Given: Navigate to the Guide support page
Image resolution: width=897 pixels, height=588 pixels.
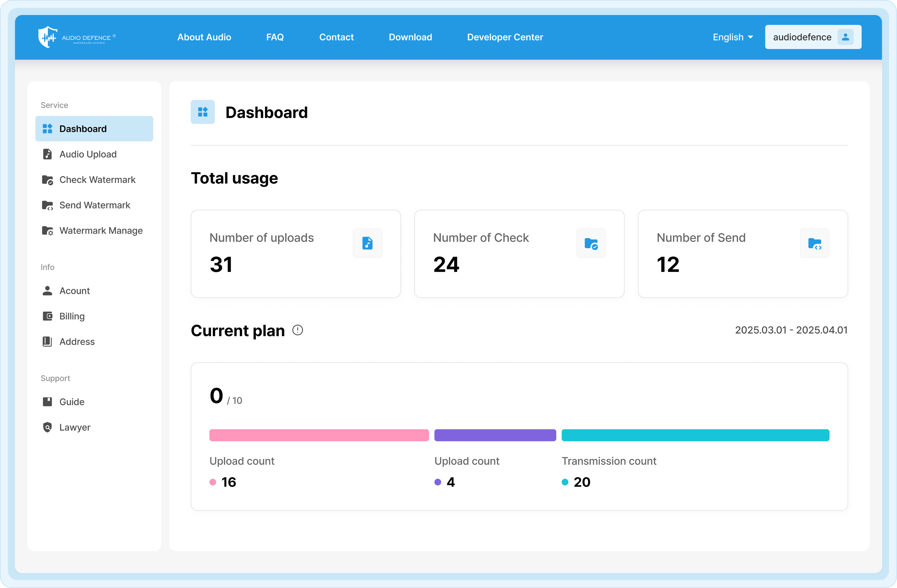Looking at the screenshot, I should 72,402.
